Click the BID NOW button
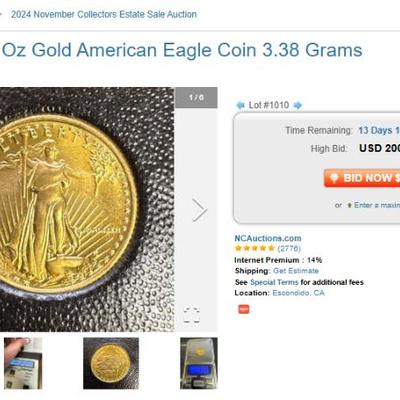The image size is (400, 400). point(362,178)
